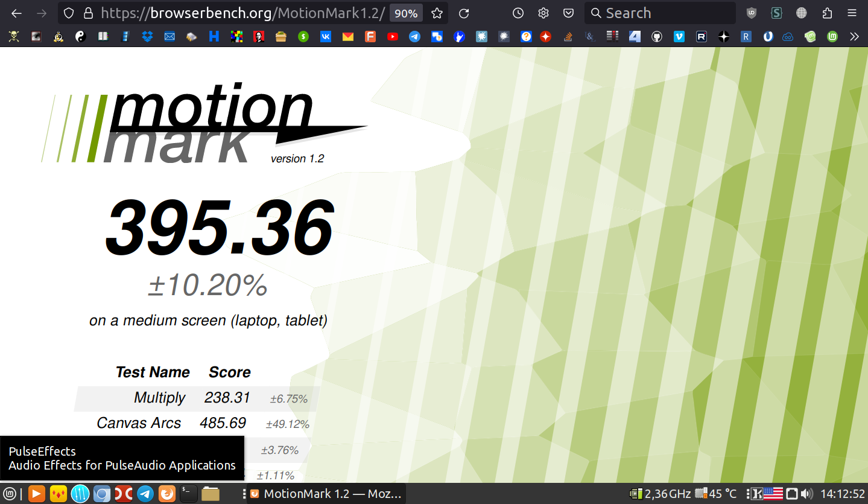The width and height of the screenshot is (868, 504).
Task: Click the ±6.75% deviation value
Action: pos(289,399)
